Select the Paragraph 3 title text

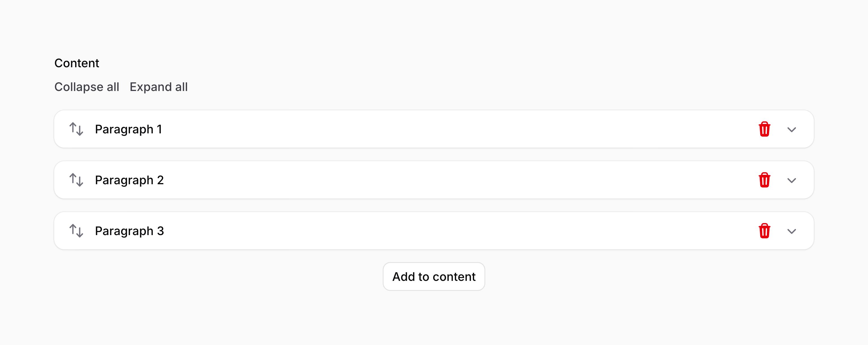tap(129, 231)
